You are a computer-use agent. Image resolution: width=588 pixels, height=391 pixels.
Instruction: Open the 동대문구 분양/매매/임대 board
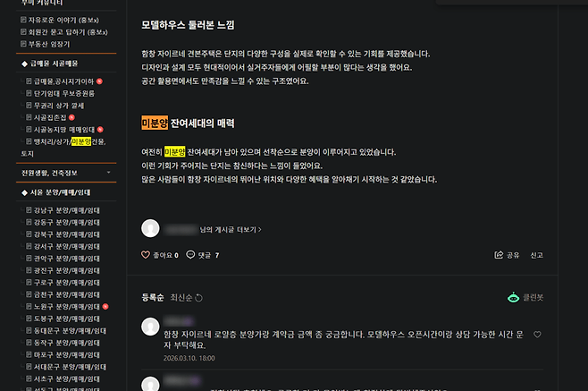[70, 330]
